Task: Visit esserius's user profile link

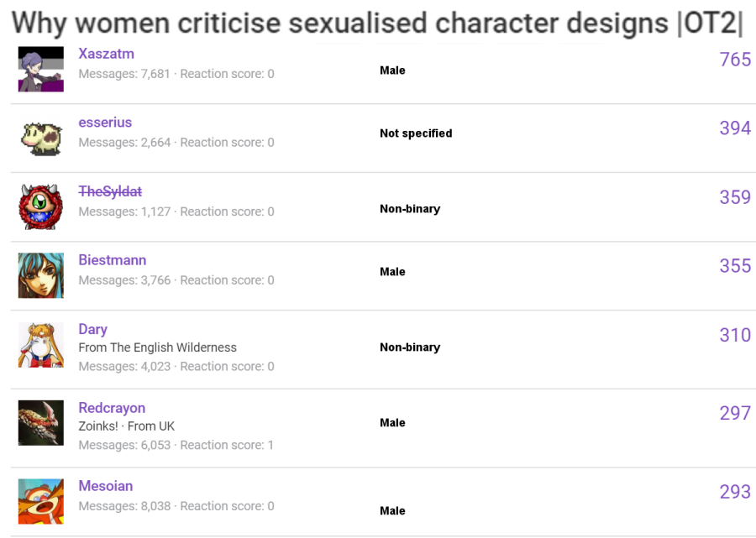Action: (105, 123)
